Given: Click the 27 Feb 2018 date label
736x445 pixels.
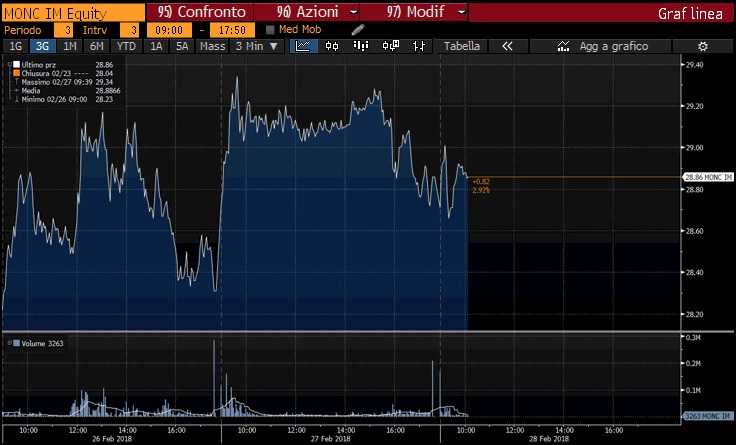Looking at the screenshot, I should coord(330,439).
